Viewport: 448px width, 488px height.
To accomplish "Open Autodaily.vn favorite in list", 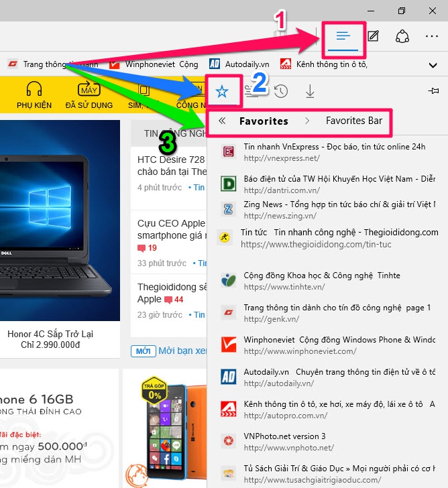I will click(327, 377).
